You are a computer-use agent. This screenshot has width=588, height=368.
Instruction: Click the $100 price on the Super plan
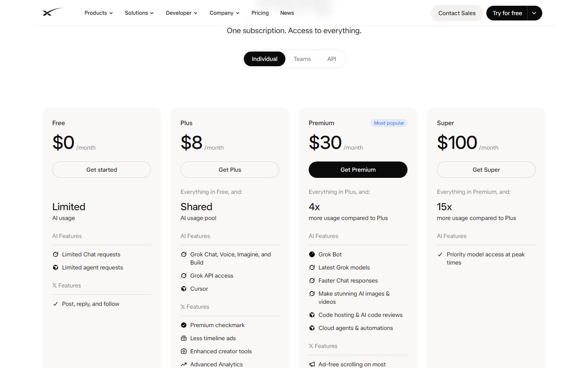click(x=457, y=143)
